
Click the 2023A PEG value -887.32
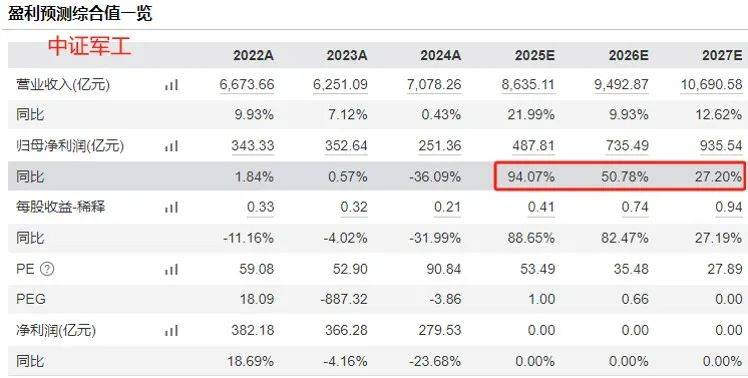point(344,299)
